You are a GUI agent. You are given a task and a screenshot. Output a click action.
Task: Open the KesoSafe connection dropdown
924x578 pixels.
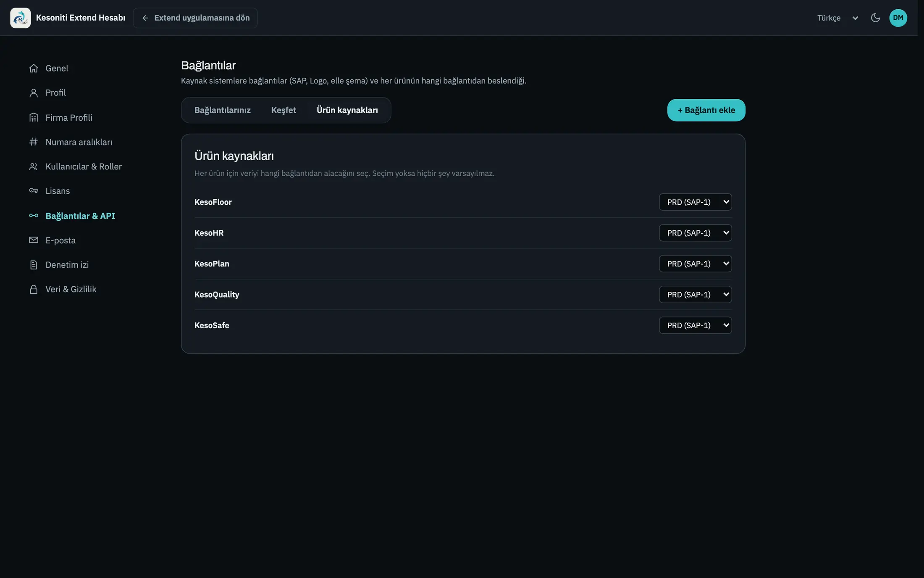(695, 325)
